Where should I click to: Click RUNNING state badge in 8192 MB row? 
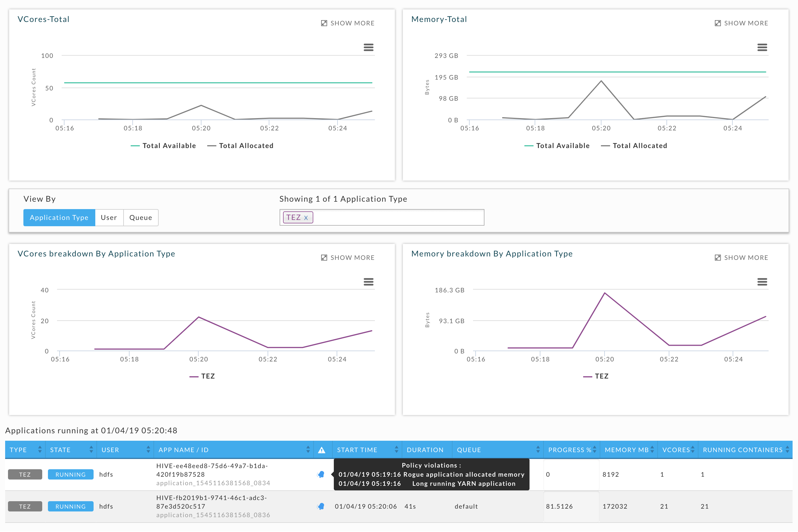coord(70,474)
